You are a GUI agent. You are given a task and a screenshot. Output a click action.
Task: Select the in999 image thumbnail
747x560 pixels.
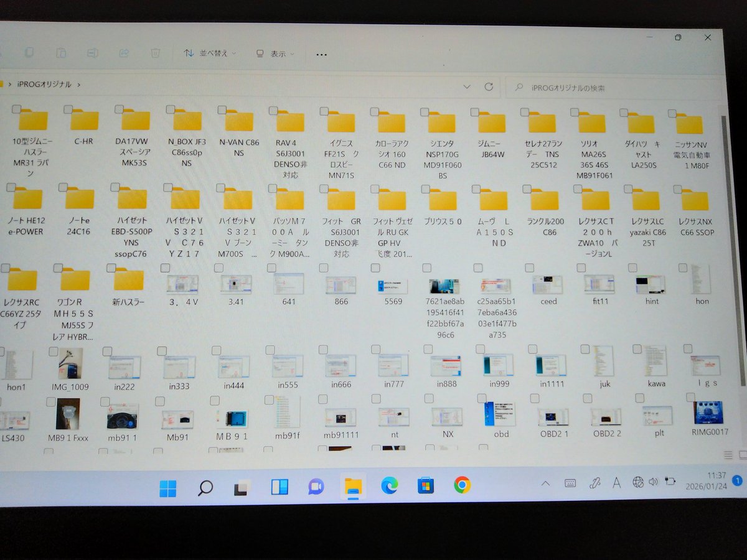pyautogui.click(x=499, y=365)
